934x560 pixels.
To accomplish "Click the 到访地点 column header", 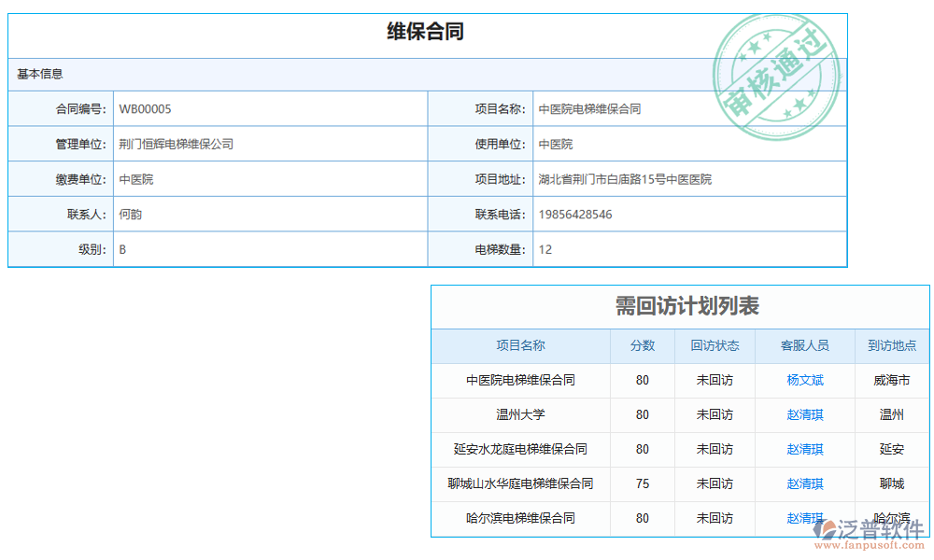I will pos(891,345).
